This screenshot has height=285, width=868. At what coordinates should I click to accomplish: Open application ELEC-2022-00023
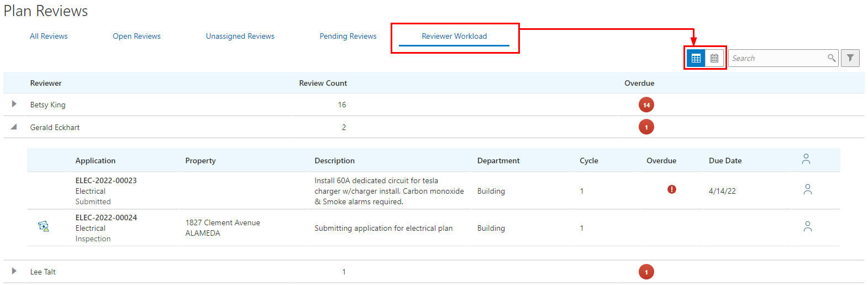pyautogui.click(x=106, y=180)
